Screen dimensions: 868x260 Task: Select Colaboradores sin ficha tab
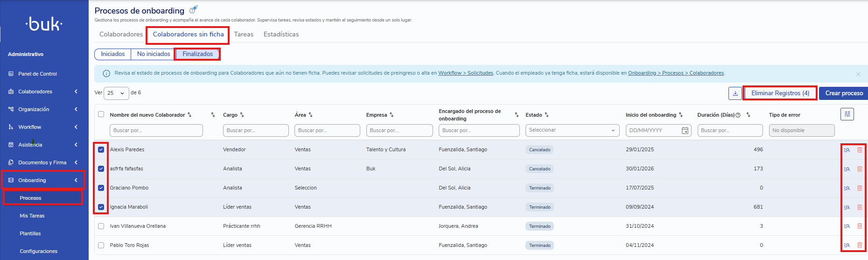(x=188, y=35)
